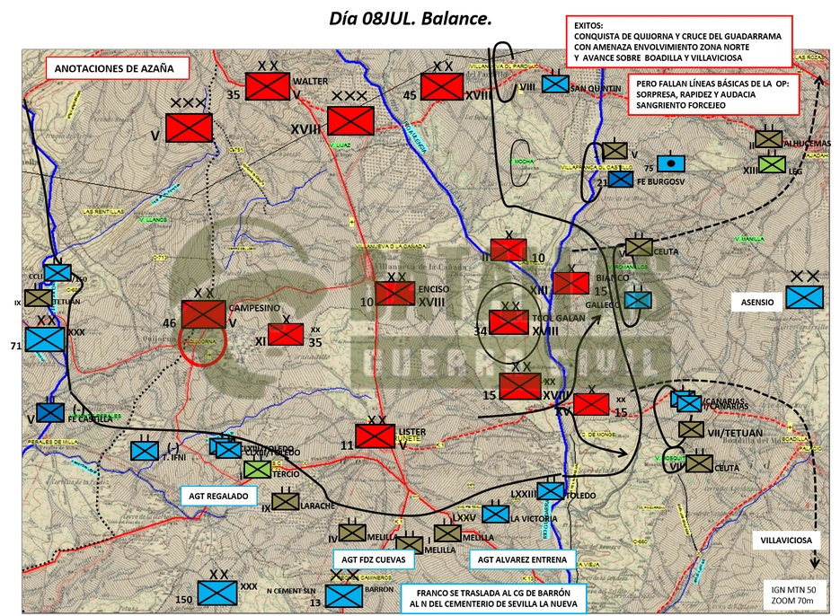Select the "ALHUCEMAS" unit name text
Image resolution: width=840 pixels, height=616 pixels.
pos(808,144)
